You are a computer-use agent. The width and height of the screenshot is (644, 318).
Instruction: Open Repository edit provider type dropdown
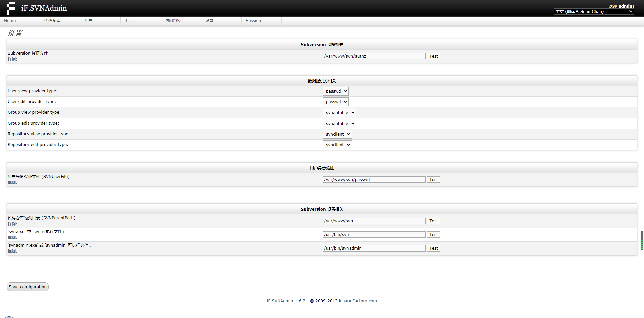tap(337, 145)
